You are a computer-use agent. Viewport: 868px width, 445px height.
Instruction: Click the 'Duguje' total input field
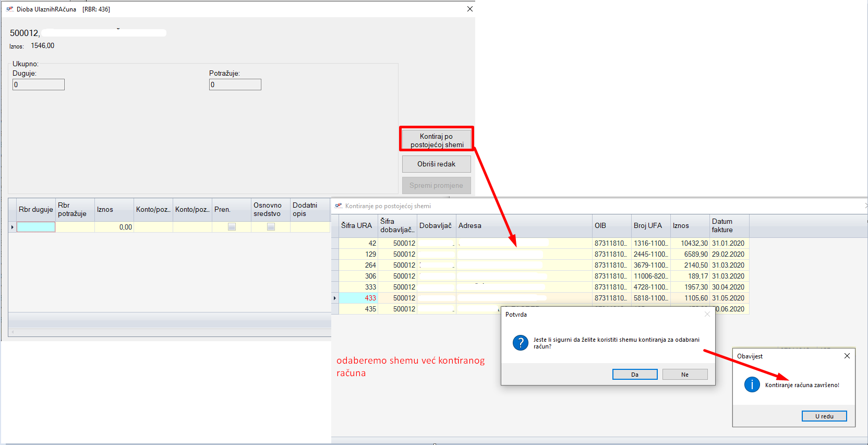tap(39, 85)
